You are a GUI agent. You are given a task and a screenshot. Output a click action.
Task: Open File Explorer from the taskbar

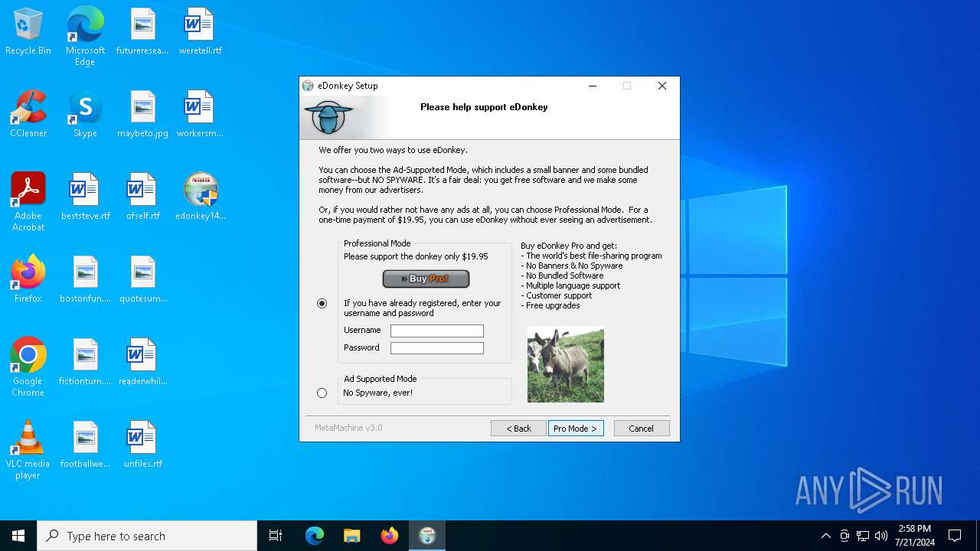click(x=352, y=536)
